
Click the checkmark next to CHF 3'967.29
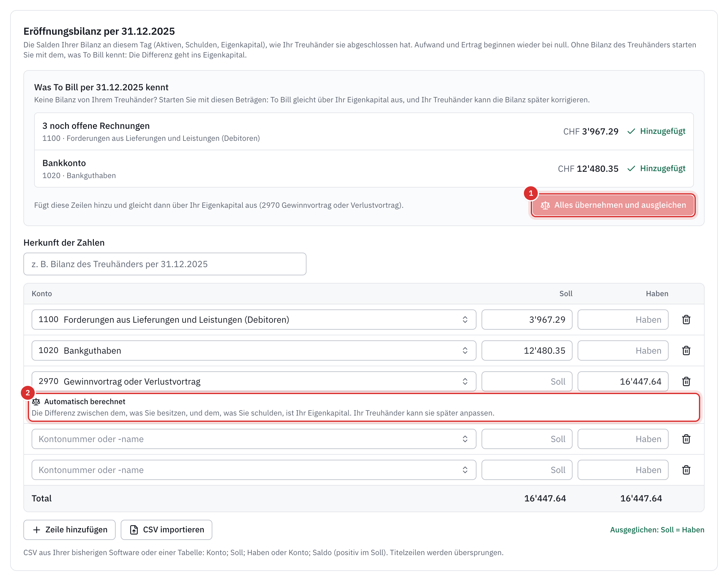(x=631, y=131)
